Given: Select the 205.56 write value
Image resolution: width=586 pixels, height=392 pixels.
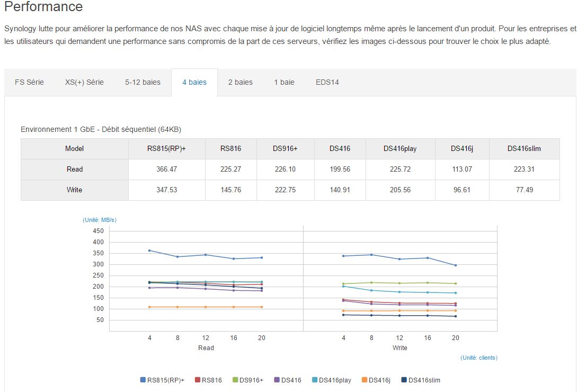Looking at the screenshot, I should click(400, 190).
